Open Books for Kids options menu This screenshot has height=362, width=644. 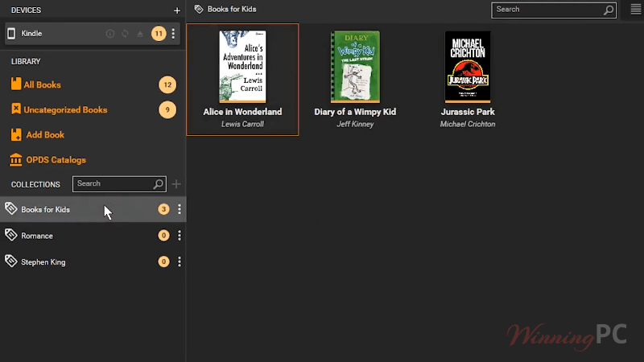click(180, 209)
